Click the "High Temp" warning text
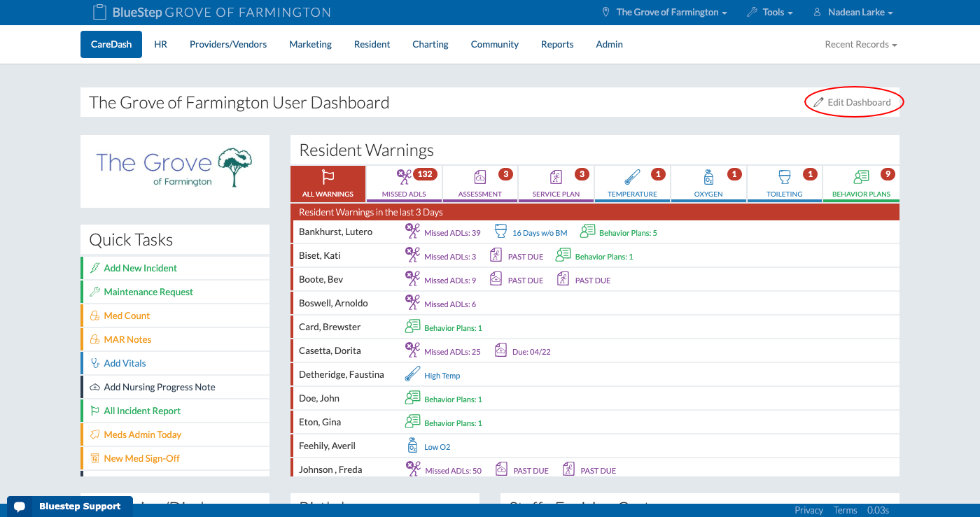Image resolution: width=980 pixels, height=517 pixels. pyautogui.click(x=442, y=376)
